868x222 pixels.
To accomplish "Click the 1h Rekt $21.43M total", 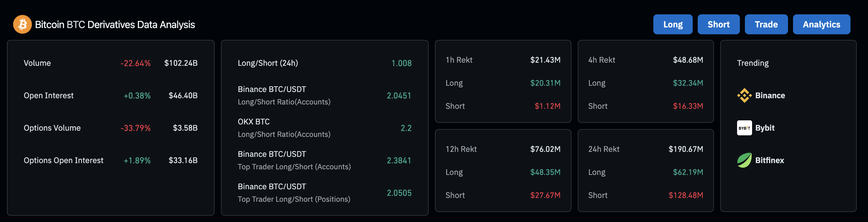I will (x=545, y=60).
